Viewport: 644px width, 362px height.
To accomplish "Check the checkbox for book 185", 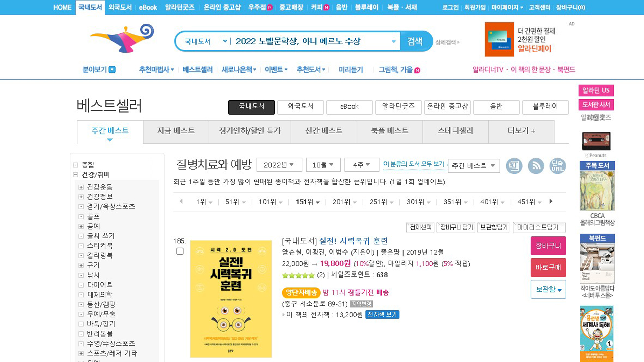I will click(x=180, y=251).
